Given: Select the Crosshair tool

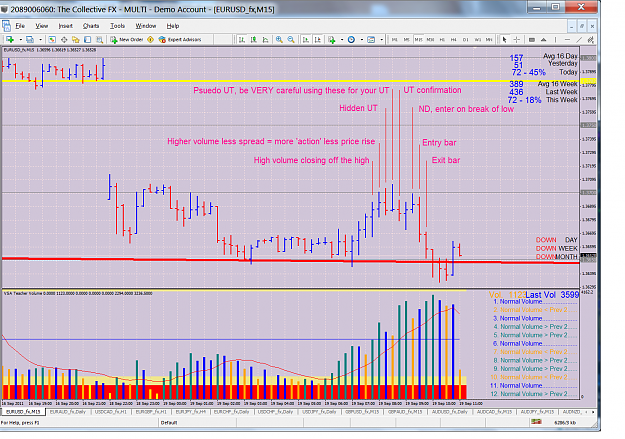Looking at the screenshot, I should point(517,39).
